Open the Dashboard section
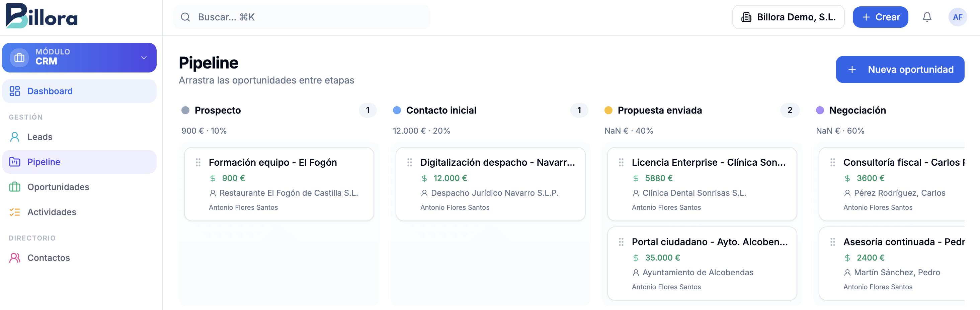The height and width of the screenshot is (310, 980). 50,91
